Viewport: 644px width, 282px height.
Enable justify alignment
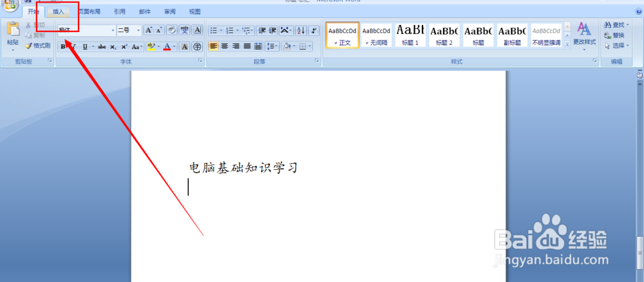(247, 46)
